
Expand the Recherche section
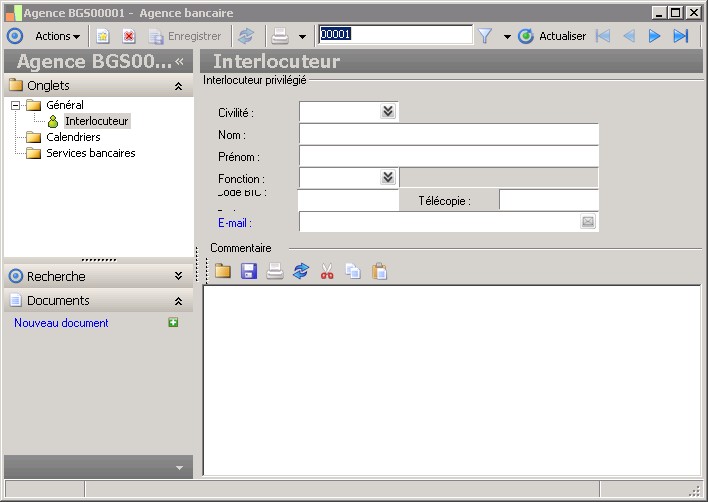[x=178, y=276]
